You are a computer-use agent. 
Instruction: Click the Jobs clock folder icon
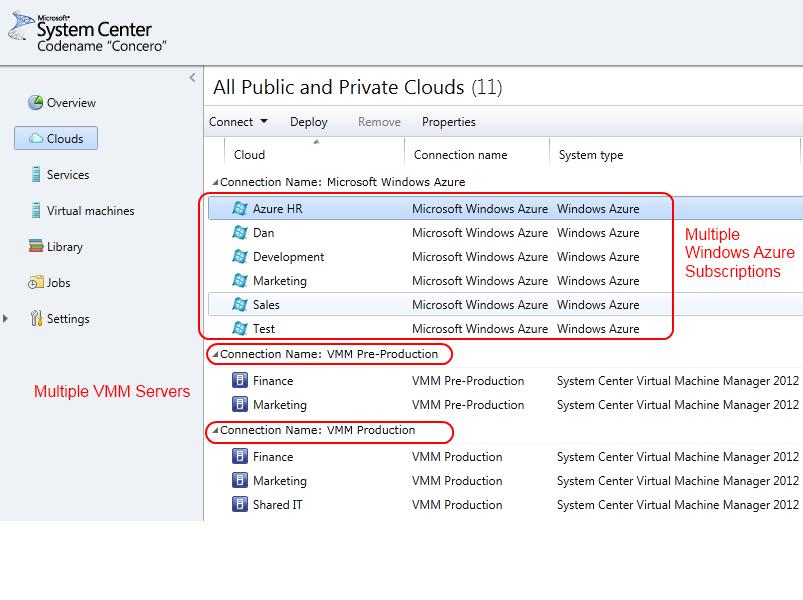pyautogui.click(x=36, y=282)
